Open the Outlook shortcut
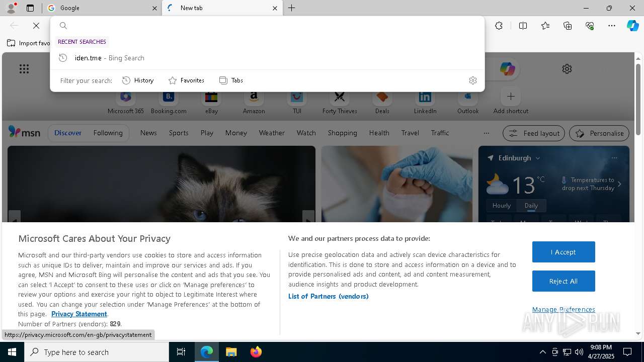 (468, 103)
